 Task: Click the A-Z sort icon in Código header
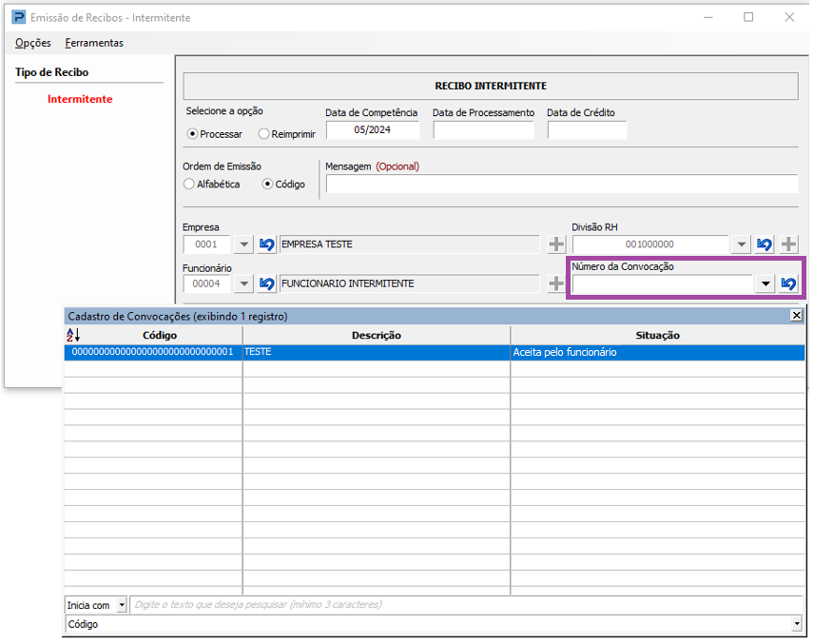click(x=73, y=335)
